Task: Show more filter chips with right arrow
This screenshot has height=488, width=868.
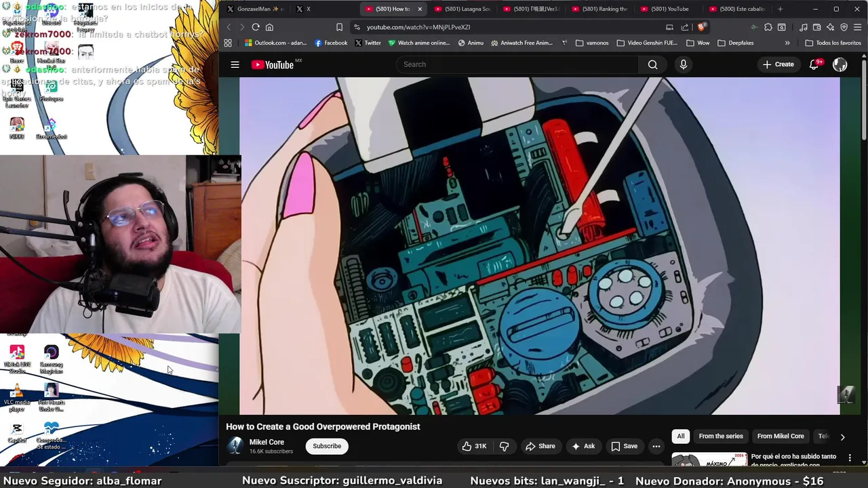Action: (x=842, y=437)
